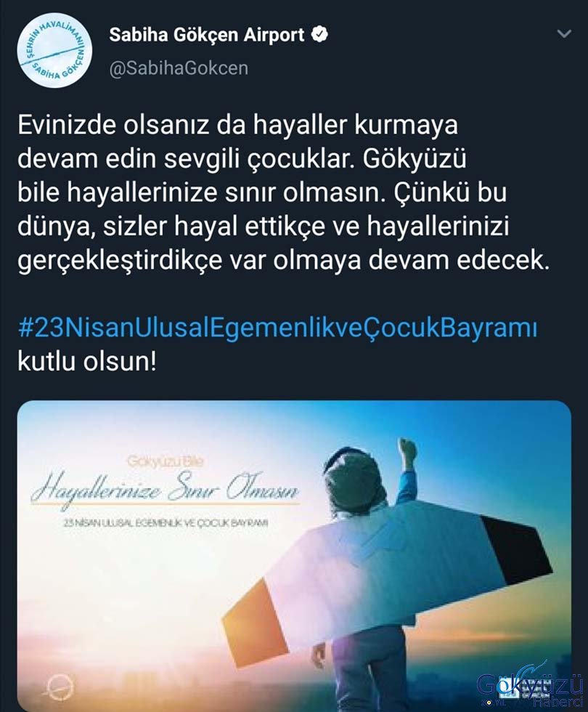Click the 'Hayallerinize Sınır Olmasın' script headline
This screenshot has height=712, width=588.
pos(166,490)
